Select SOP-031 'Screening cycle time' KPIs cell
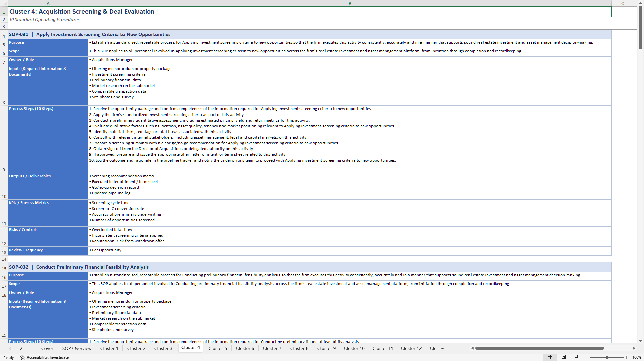 350,213
